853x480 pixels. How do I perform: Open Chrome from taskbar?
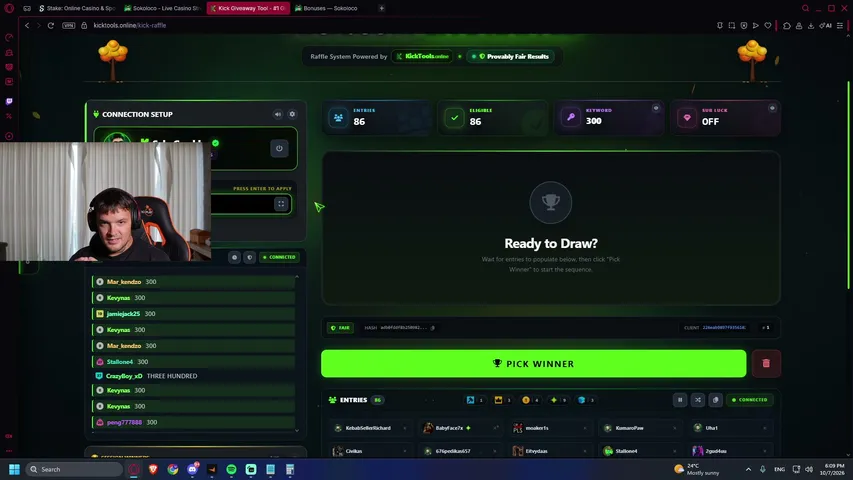coord(173,469)
